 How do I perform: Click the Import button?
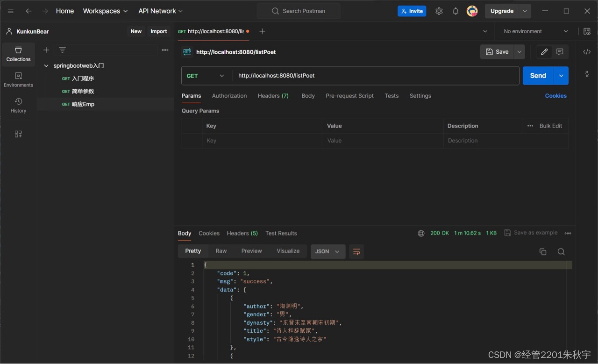159,31
